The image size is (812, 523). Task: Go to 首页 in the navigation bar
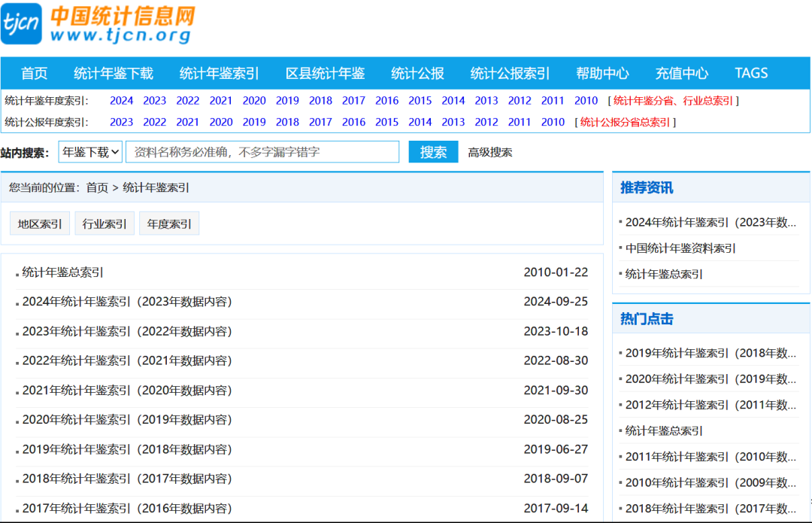point(34,73)
